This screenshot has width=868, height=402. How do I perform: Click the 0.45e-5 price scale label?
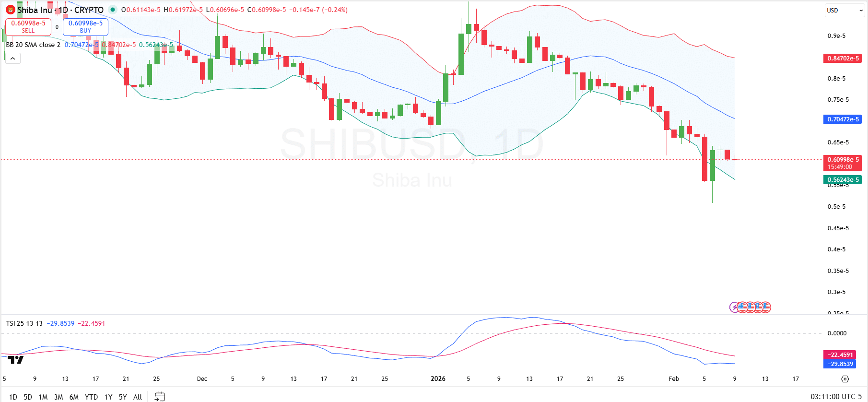838,228
